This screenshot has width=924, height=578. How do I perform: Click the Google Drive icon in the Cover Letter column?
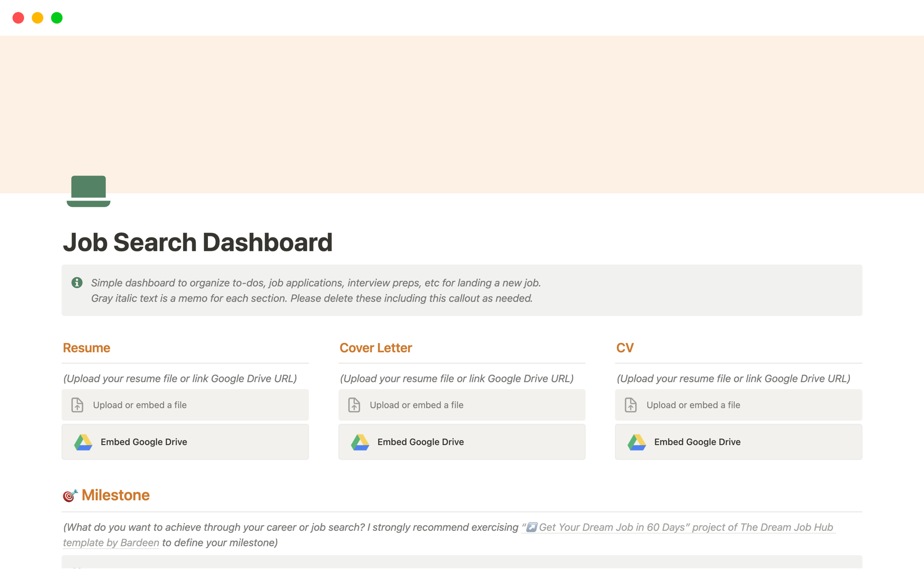pyautogui.click(x=360, y=442)
